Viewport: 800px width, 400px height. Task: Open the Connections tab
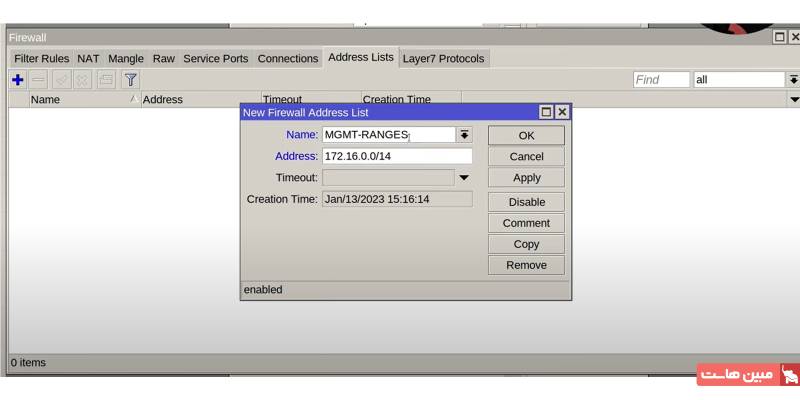(x=288, y=59)
